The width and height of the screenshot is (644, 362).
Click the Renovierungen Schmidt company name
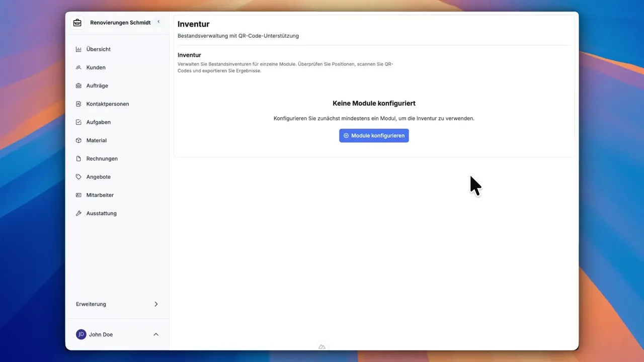[120, 23]
